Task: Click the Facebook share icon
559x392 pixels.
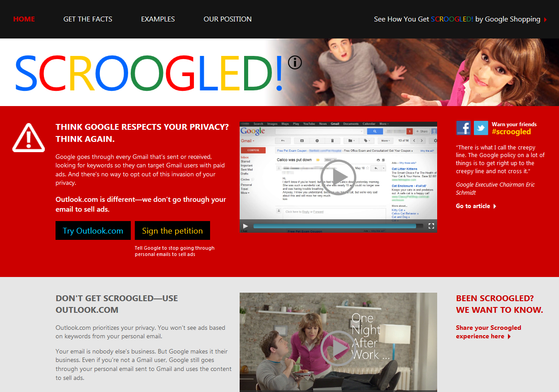Action: 464,128
